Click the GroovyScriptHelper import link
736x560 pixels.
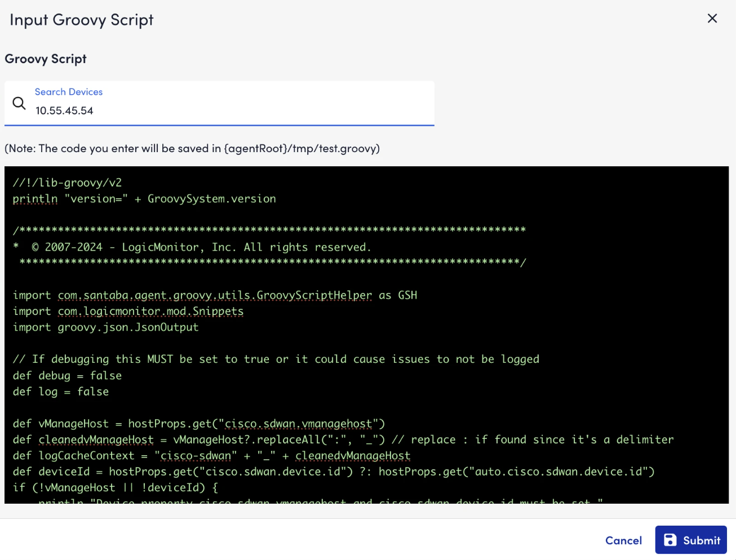pos(215,295)
